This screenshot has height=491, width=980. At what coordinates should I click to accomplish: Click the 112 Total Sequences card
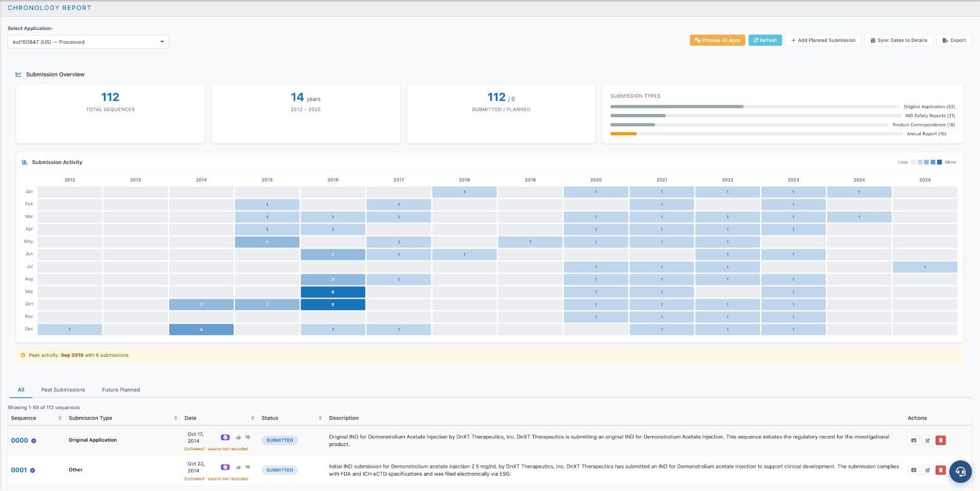click(x=110, y=113)
